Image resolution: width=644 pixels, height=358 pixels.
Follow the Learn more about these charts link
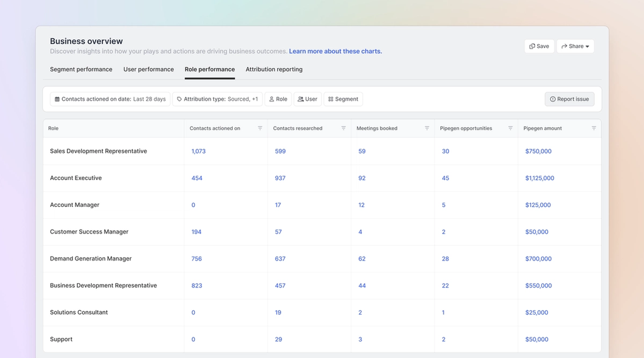(335, 52)
